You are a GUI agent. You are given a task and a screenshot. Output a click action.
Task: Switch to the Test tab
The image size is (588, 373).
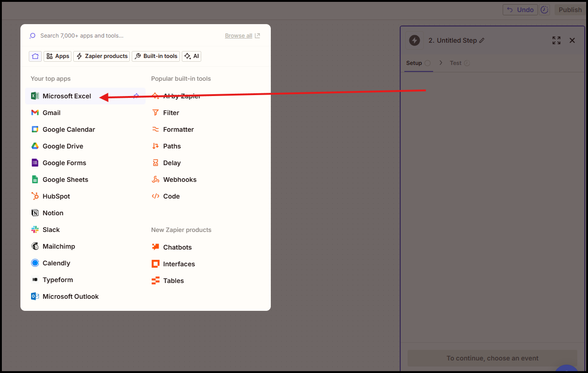(x=460, y=63)
